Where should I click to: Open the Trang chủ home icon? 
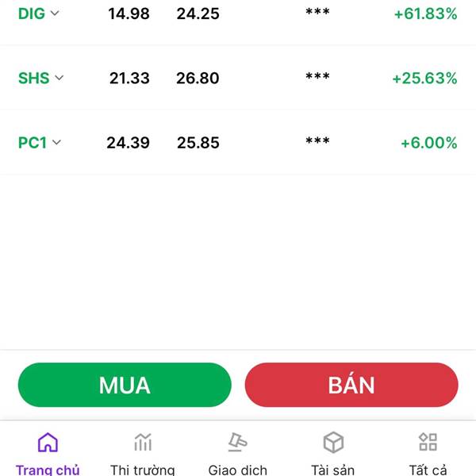48,443
